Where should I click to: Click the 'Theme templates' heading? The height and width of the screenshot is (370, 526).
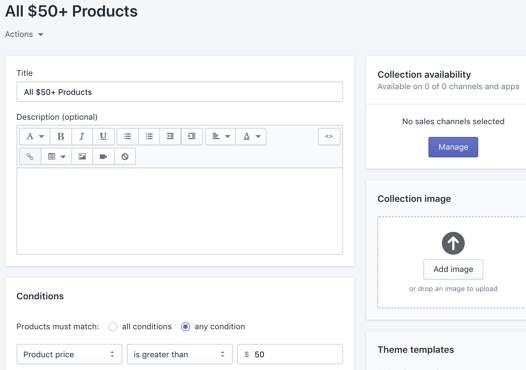pos(416,350)
